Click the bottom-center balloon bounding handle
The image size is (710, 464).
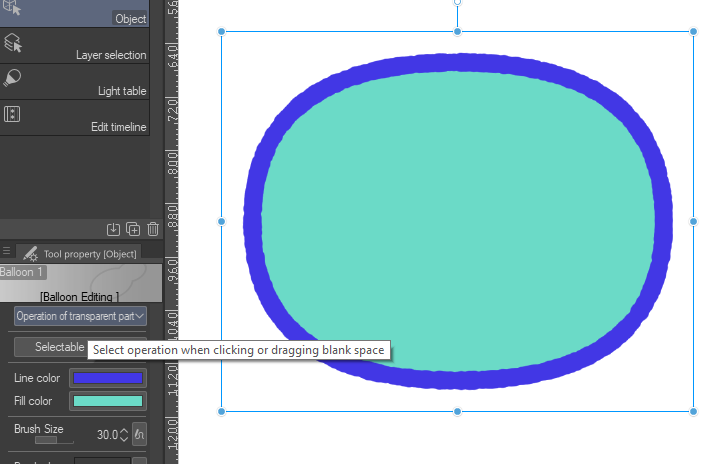coord(457,411)
